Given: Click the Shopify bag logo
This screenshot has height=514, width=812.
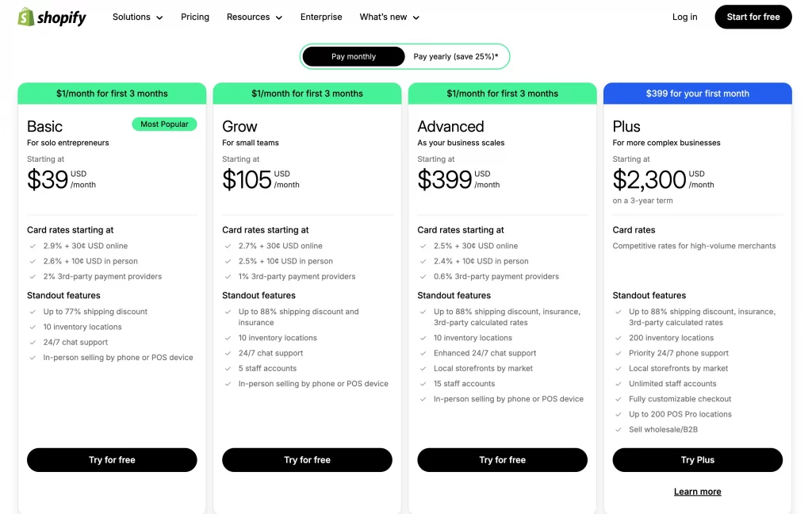Looking at the screenshot, I should click(x=26, y=17).
